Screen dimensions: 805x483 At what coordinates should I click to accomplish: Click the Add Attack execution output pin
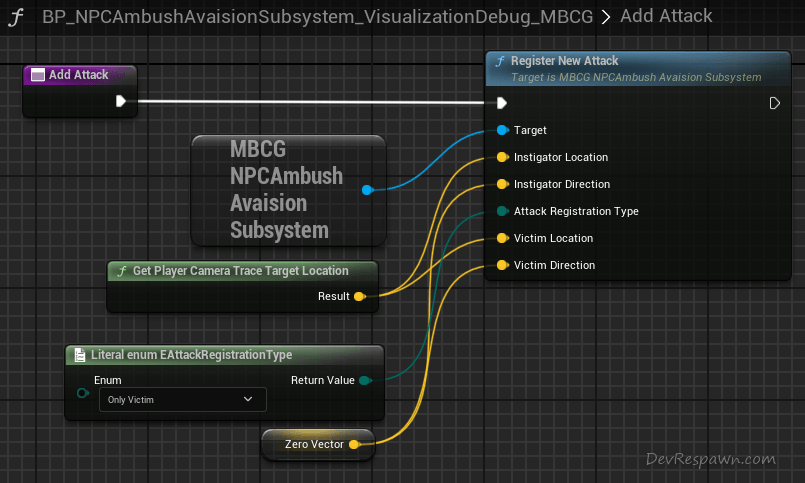pyautogui.click(x=121, y=101)
